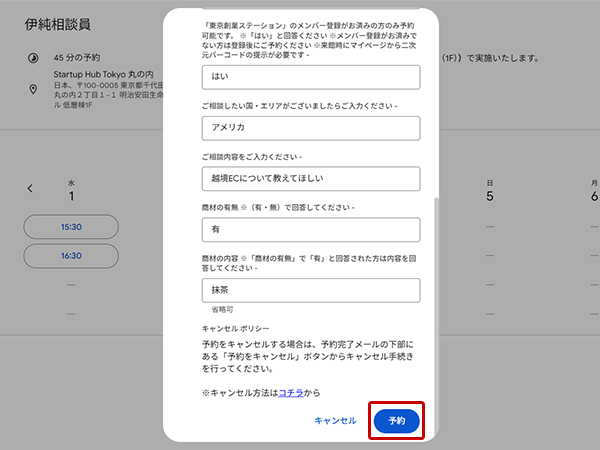Focus the field containing はい
Screen dimensions: 600x450
[x=309, y=77]
